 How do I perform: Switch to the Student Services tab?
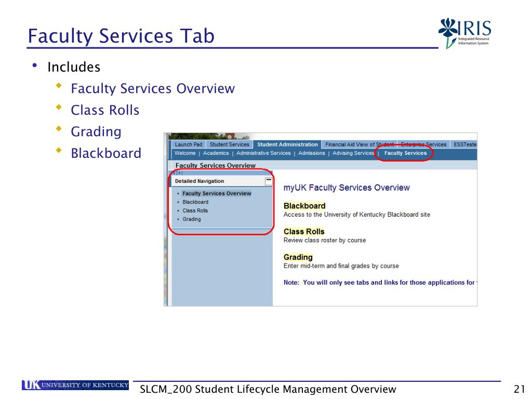point(229,144)
